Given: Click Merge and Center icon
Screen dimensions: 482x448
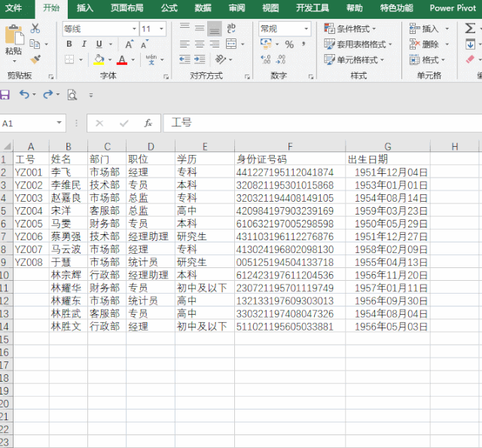Looking at the screenshot, I should tap(231, 44).
